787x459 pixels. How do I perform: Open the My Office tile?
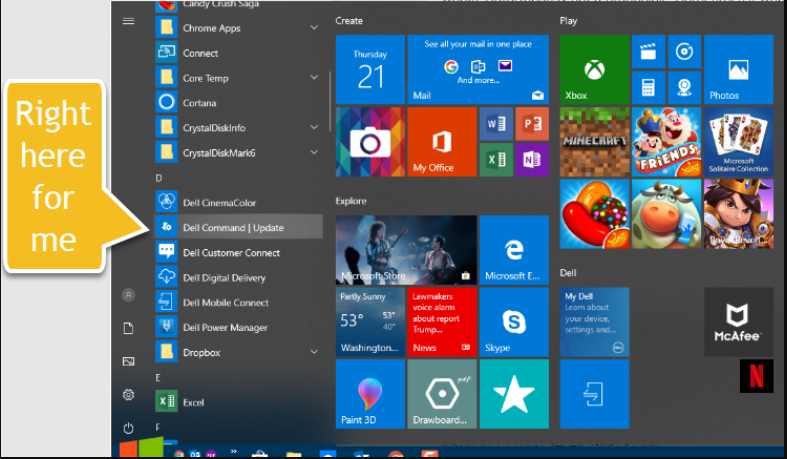pos(442,141)
